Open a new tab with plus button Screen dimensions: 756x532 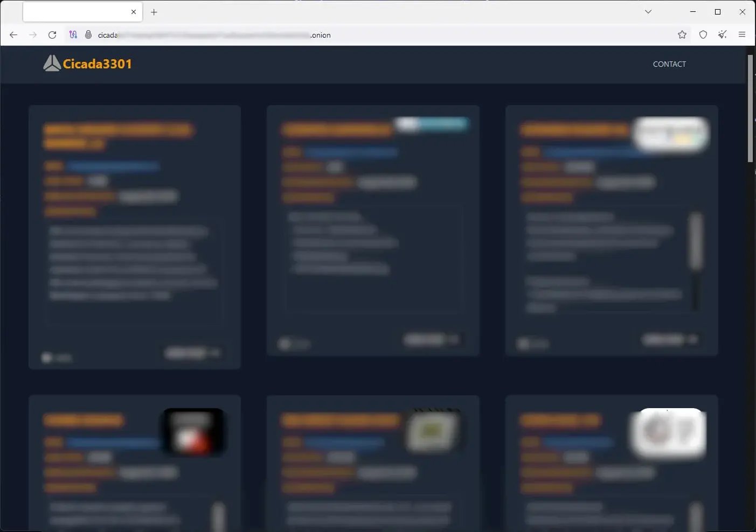(154, 12)
